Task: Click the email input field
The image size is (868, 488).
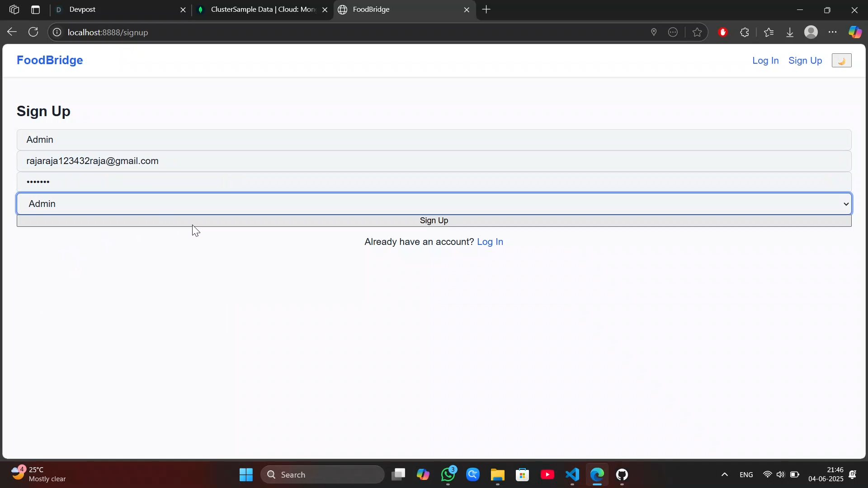Action: click(434, 161)
